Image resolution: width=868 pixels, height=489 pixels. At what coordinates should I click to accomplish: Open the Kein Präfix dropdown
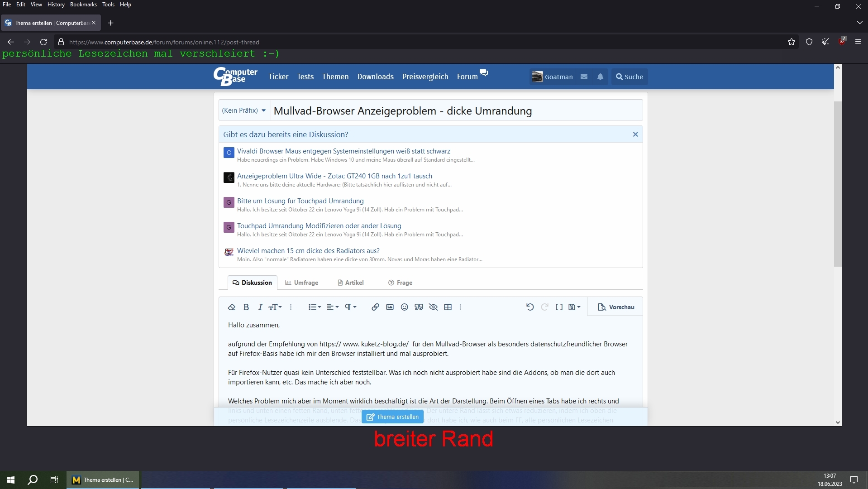[244, 110]
